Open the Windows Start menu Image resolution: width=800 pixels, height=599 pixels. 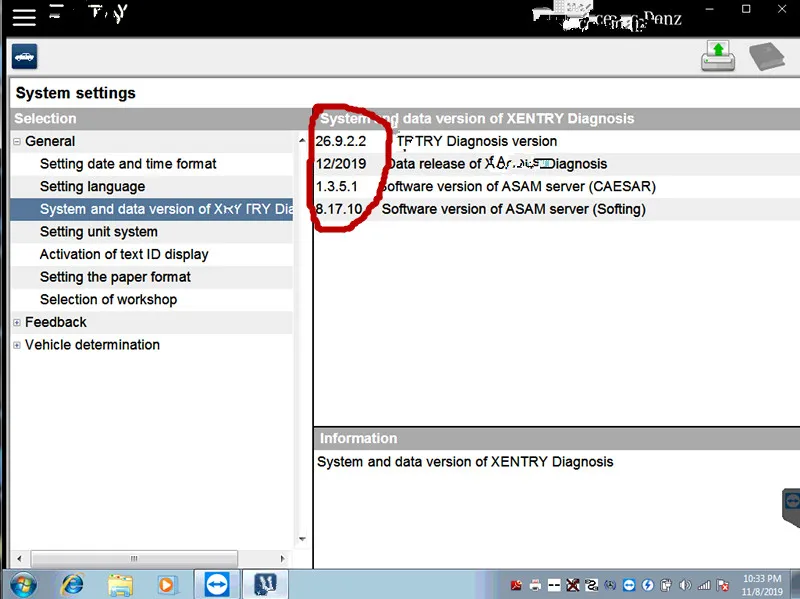point(23,585)
